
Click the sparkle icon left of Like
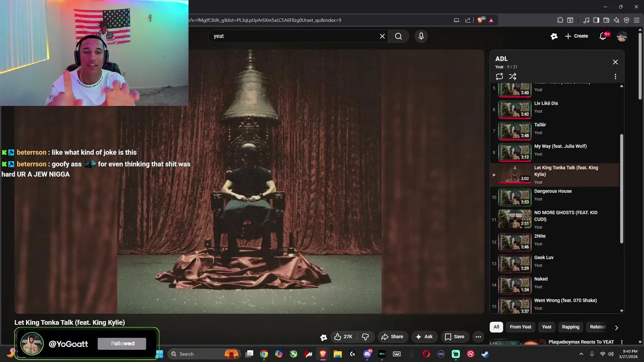324,337
